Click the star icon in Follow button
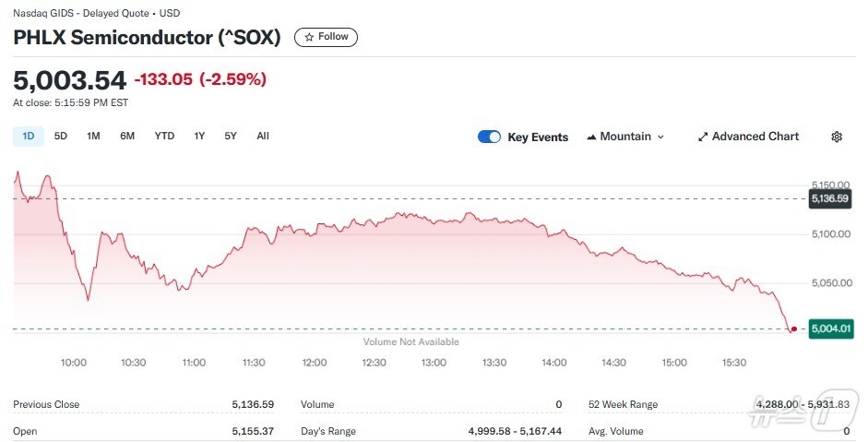 click(309, 37)
